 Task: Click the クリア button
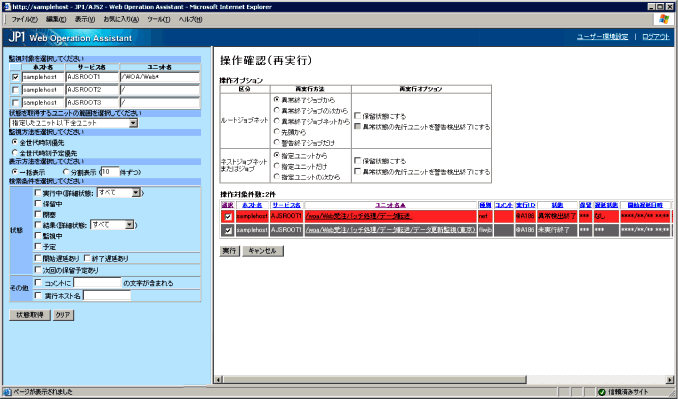[x=63, y=315]
